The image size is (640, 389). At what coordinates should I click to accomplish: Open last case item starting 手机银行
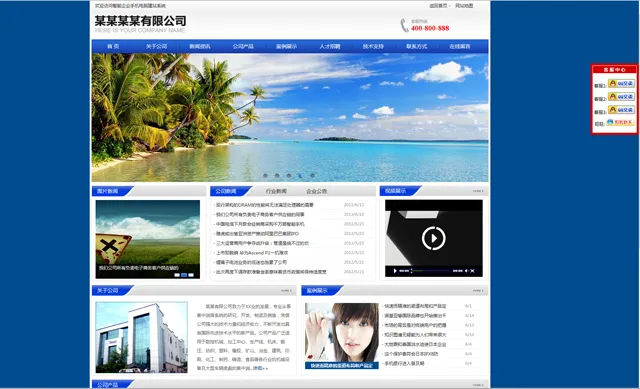pos(404,363)
